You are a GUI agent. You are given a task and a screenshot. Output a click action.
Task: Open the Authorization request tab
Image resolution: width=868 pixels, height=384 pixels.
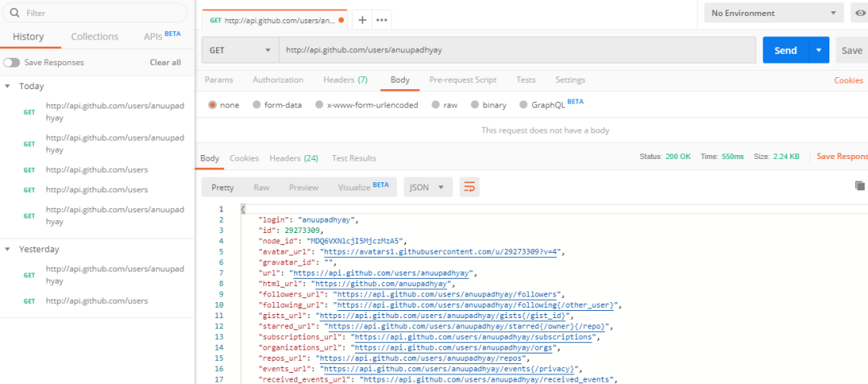(278, 80)
